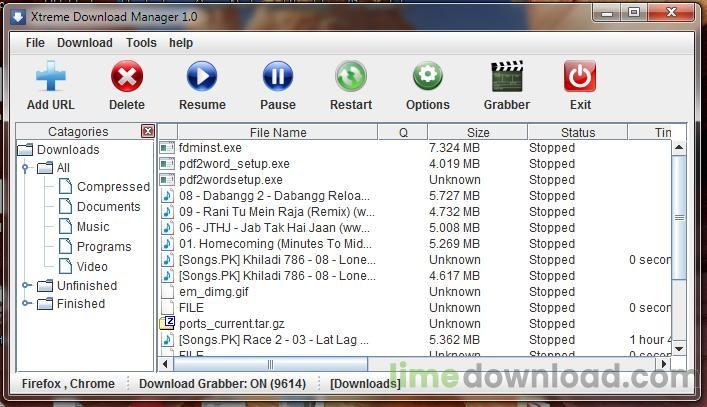Open the Tools menu

pos(141,42)
